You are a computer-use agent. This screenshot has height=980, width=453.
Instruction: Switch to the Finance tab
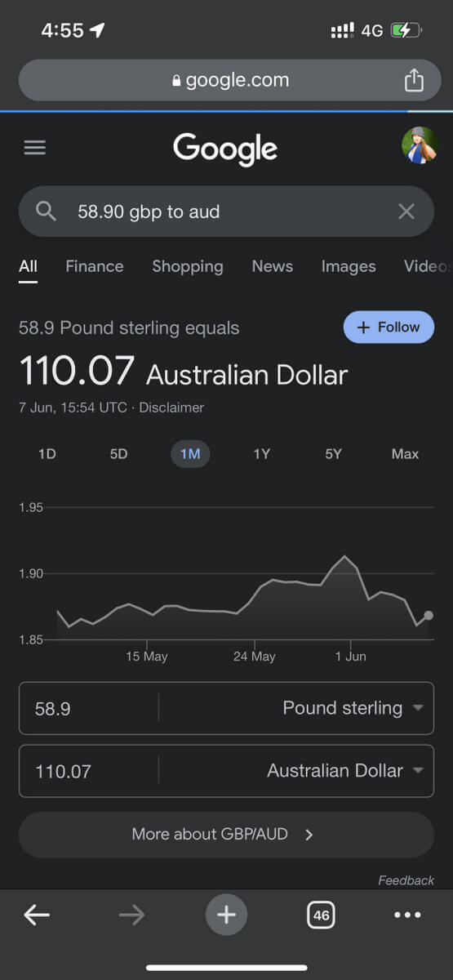point(95,266)
